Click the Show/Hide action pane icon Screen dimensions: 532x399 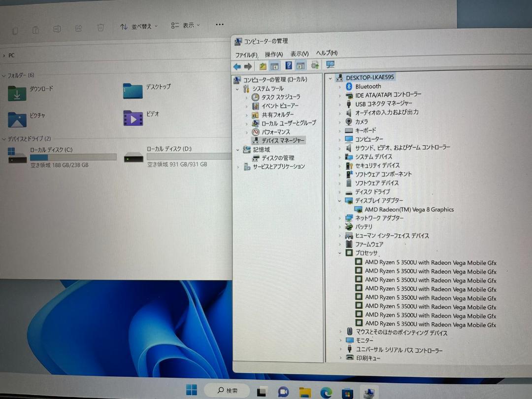300,65
